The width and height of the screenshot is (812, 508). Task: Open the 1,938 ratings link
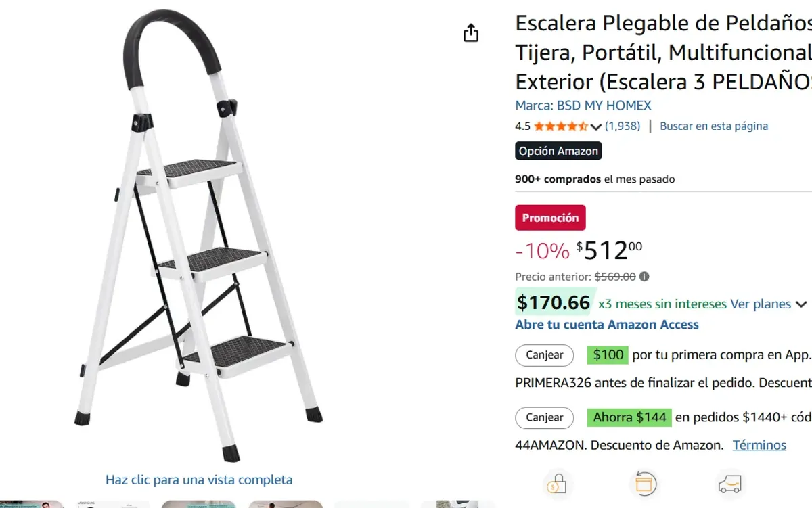point(622,126)
